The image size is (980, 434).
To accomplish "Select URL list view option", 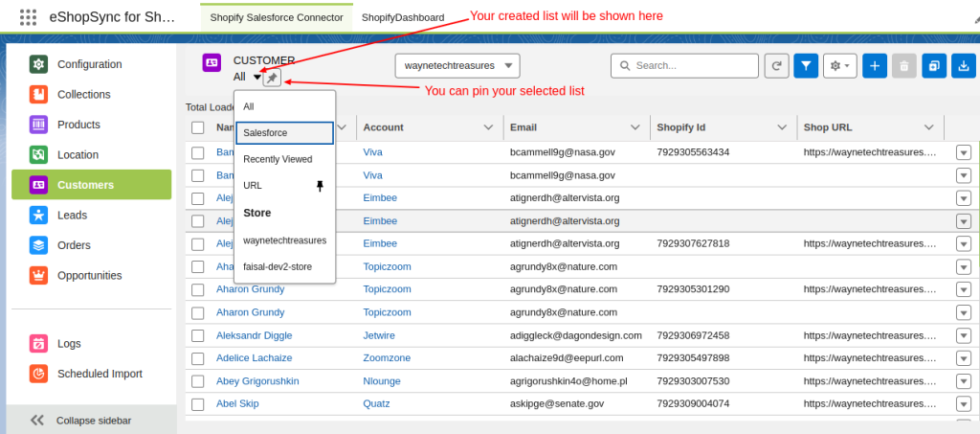I will (x=285, y=186).
